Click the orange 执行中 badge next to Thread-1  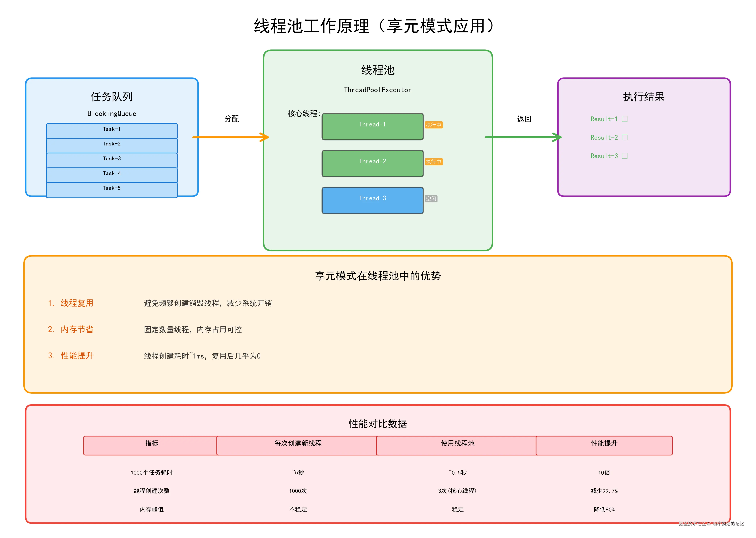point(433,125)
